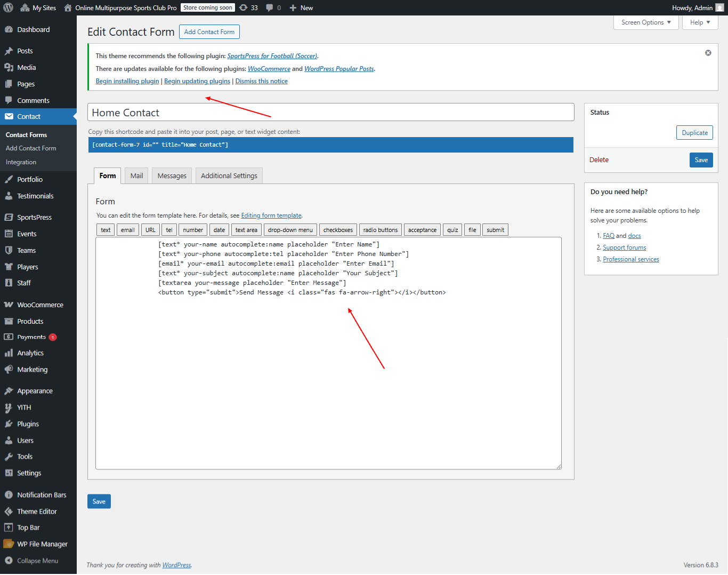The image size is (728, 575).
Task: Switch to the Mail tab
Action: click(x=136, y=175)
